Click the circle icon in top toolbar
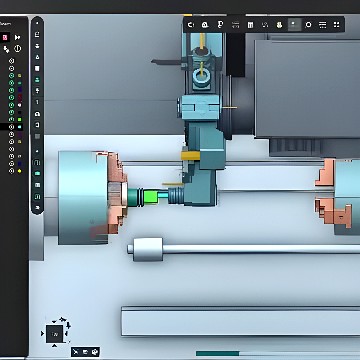 [308, 25]
